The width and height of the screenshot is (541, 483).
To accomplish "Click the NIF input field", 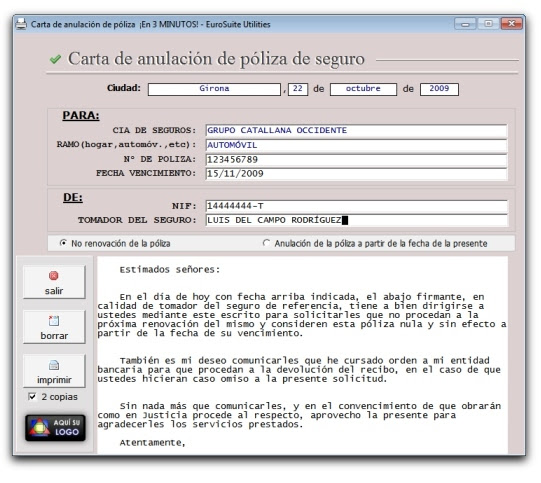I will 356,206.
